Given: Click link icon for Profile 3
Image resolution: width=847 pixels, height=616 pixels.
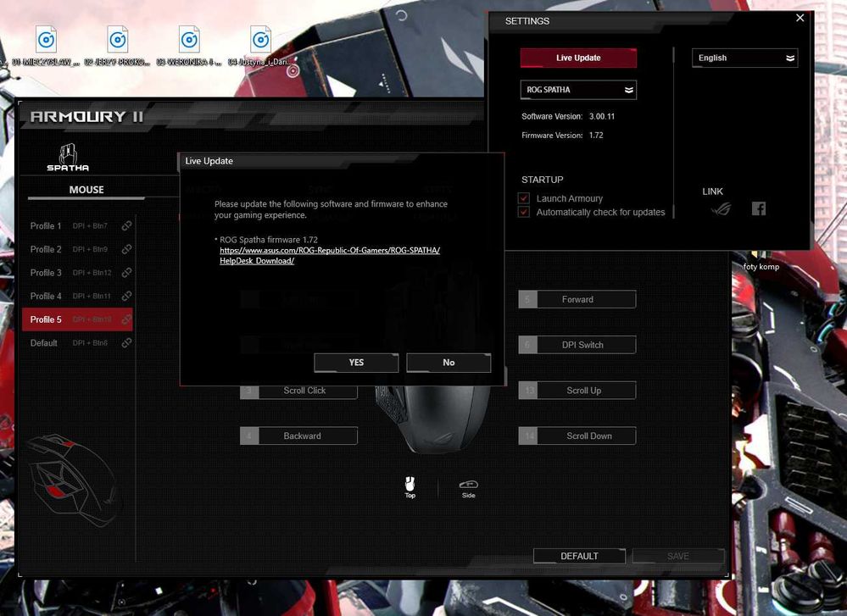Looking at the screenshot, I should coord(126,273).
